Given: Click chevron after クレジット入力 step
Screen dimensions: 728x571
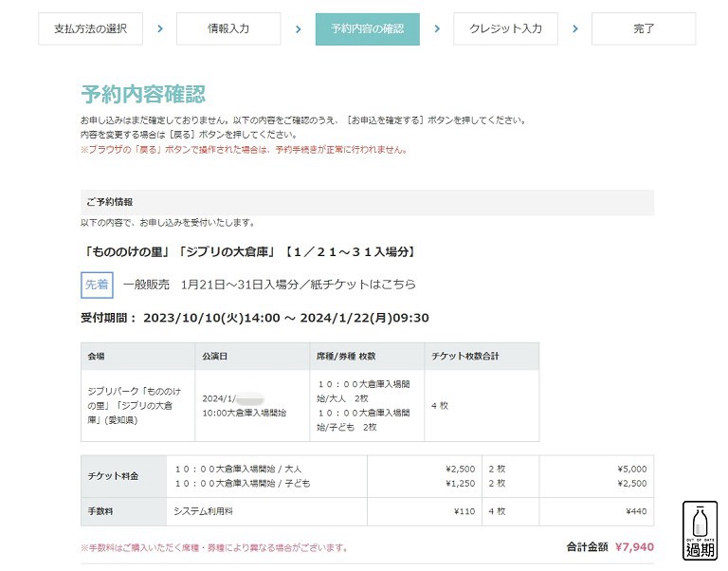Looking at the screenshot, I should click(575, 28).
